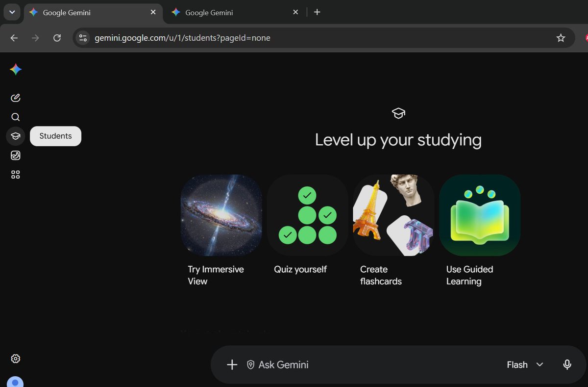The width and height of the screenshot is (588, 387).
Task: Select the first Google Gemini tab
Action: click(92, 12)
